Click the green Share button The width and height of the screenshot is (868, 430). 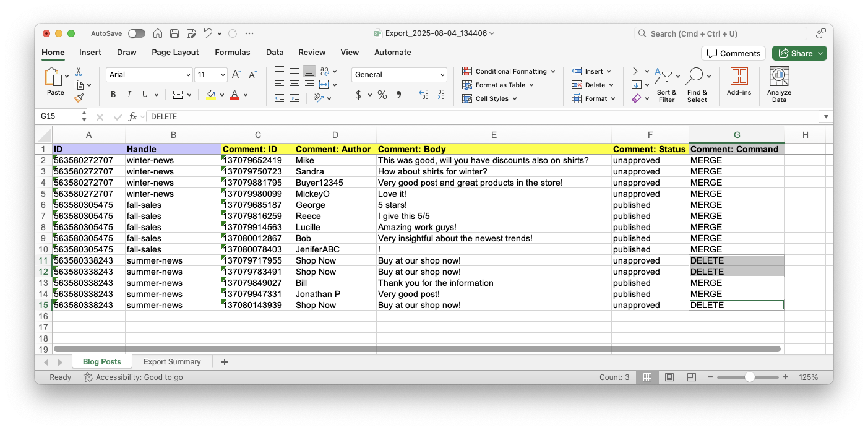(x=799, y=53)
